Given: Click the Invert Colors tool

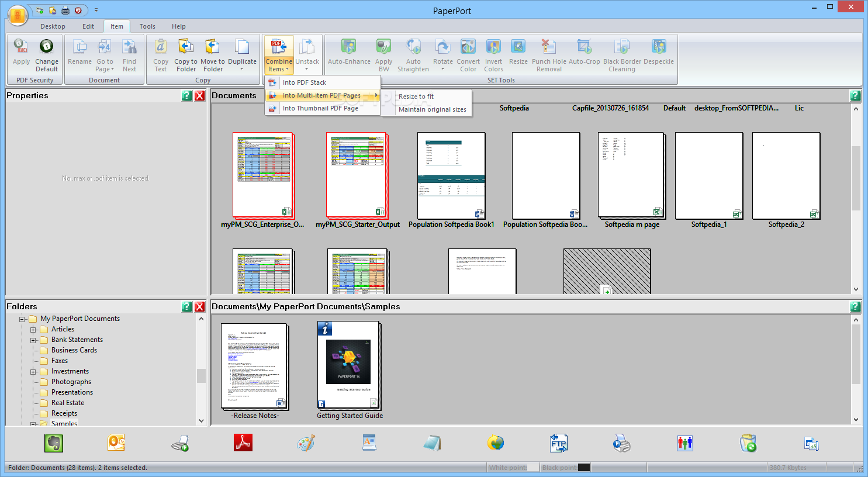Looking at the screenshot, I should coord(493,55).
